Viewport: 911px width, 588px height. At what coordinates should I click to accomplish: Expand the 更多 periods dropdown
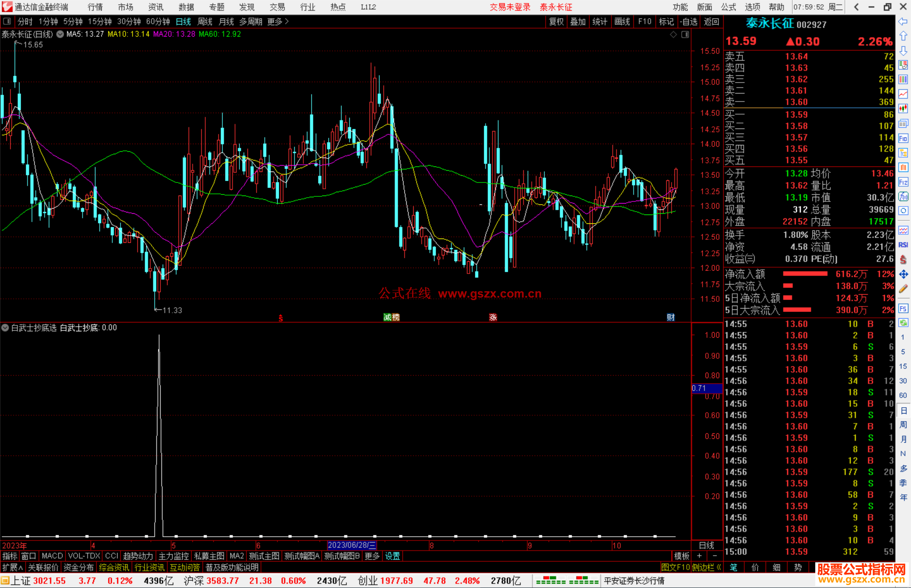pos(278,21)
